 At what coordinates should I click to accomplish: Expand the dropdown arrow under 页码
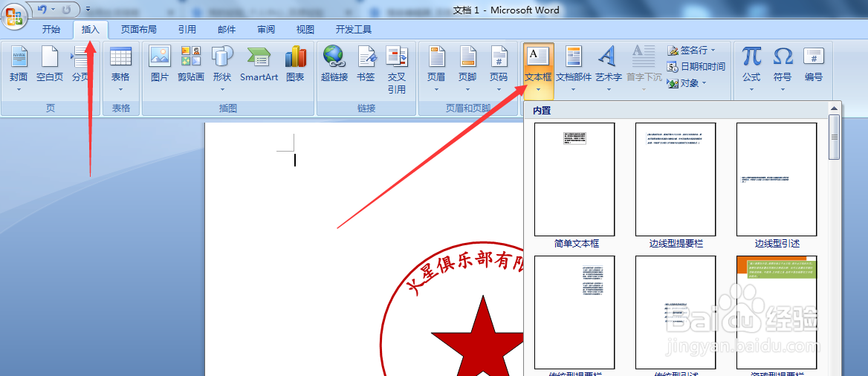(499, 89)
